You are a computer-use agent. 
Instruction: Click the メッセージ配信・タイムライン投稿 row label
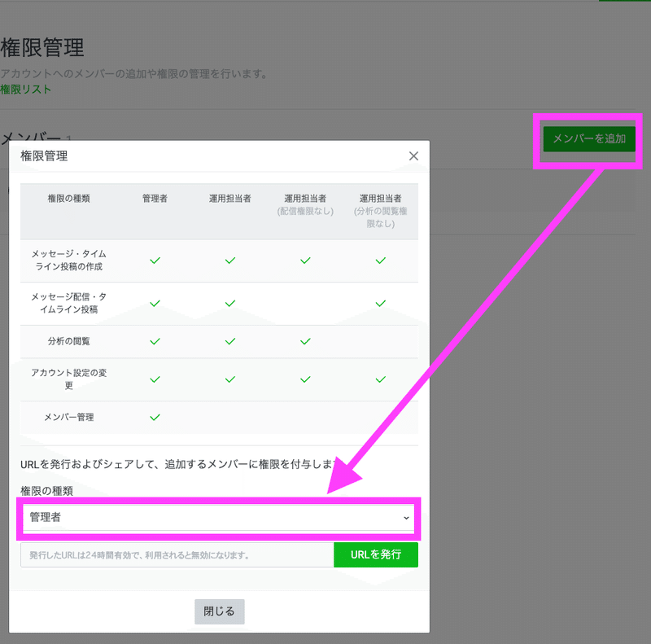point(69,303)
